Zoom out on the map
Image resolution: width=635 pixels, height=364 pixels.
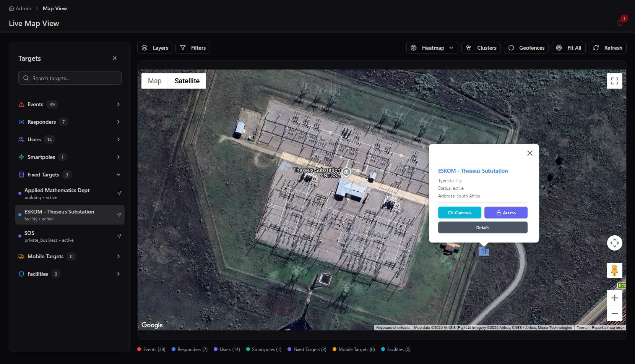tap(615, 314)
